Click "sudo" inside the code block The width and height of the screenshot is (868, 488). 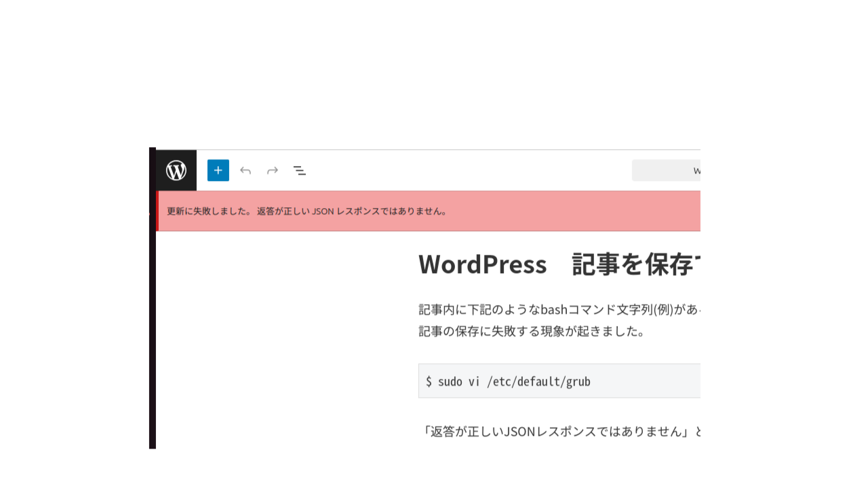[x=450, y=382]
